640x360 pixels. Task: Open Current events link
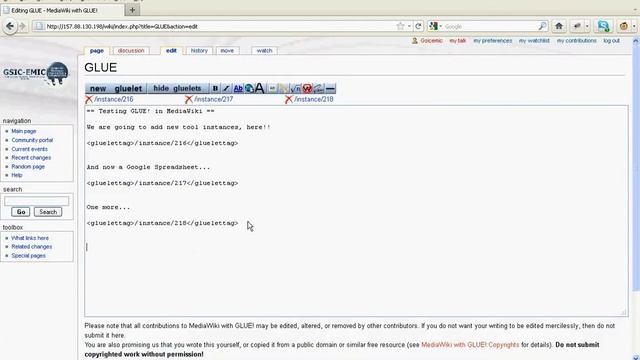(x=29, y=149)
